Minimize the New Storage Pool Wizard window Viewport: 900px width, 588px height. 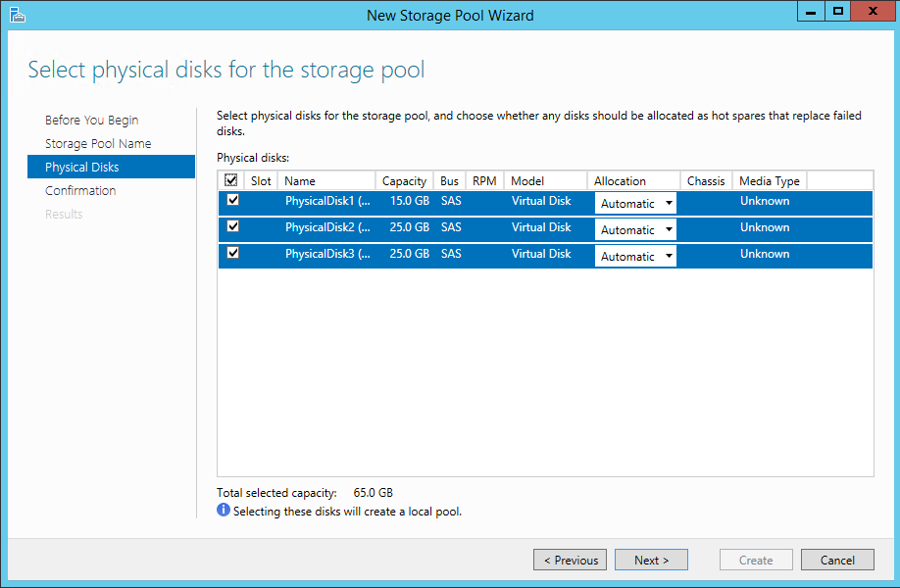(811, 12)
